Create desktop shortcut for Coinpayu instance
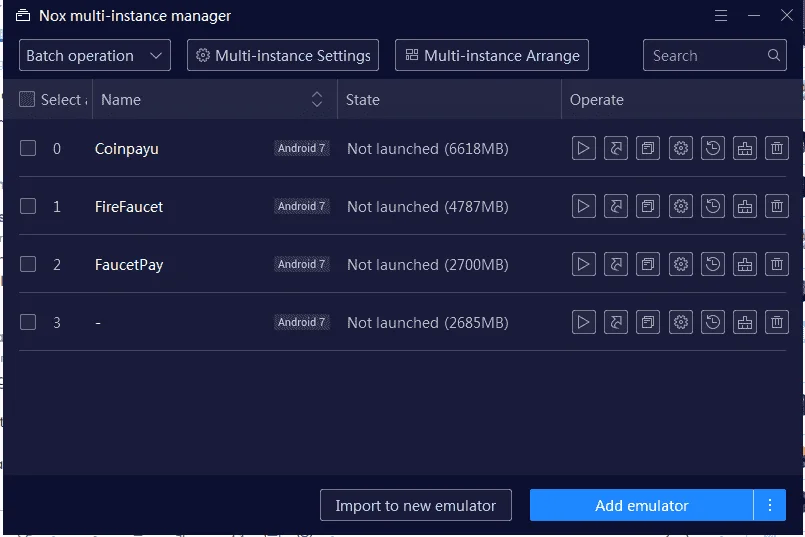This screenshot has height=537, width=805. pos(616,148)
